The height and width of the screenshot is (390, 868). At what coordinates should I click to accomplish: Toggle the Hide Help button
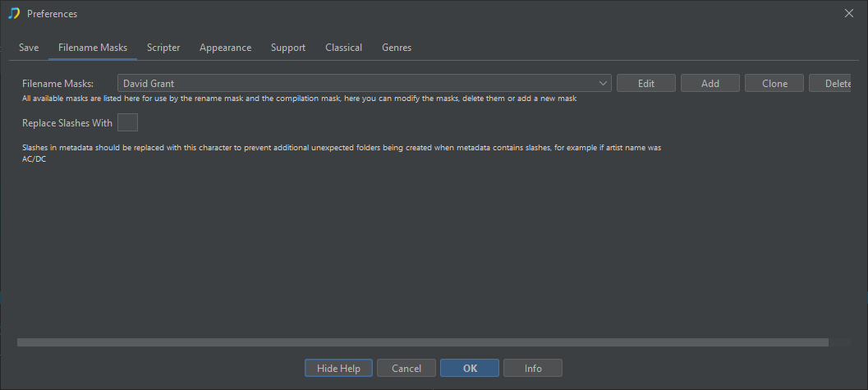point(338,368)
